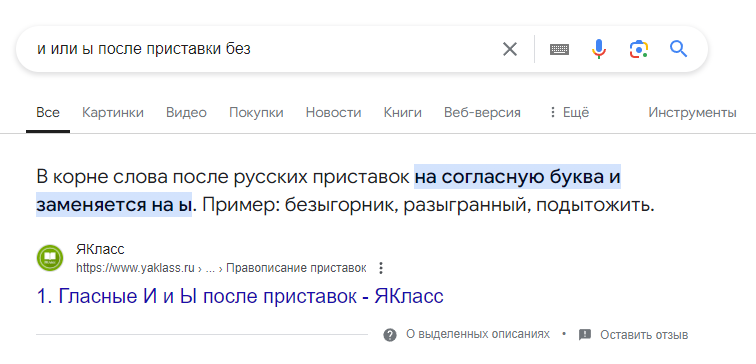Clear the search query with X icon
The width and height of the screenshot is (756, 364).
[x=510, y=49]
